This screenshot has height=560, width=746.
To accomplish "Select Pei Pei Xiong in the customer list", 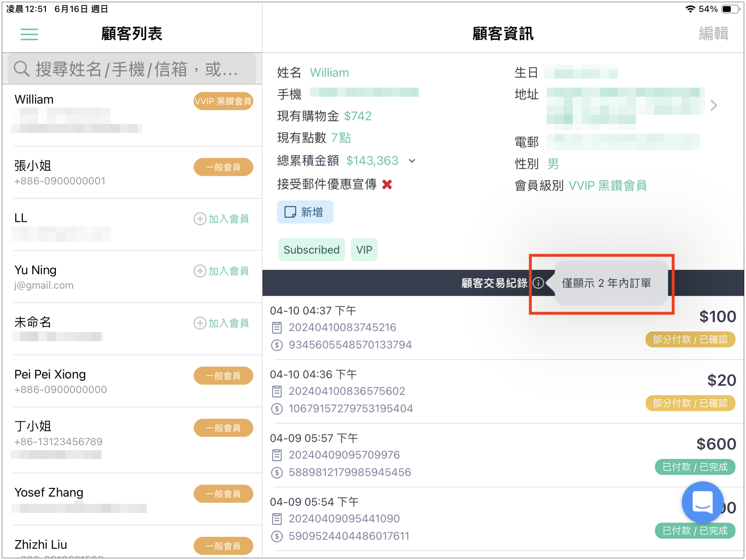I will click(132, 381).
